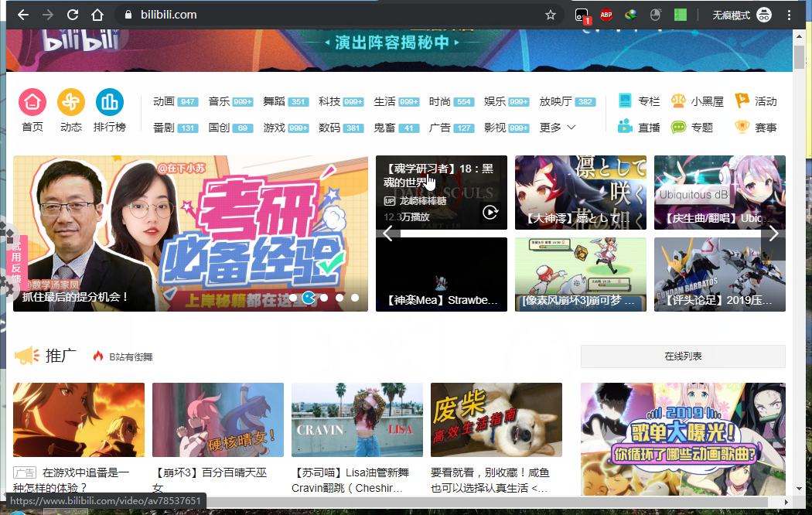
Task: Click the 在线列表 button
Action: [x=683, y=356]
